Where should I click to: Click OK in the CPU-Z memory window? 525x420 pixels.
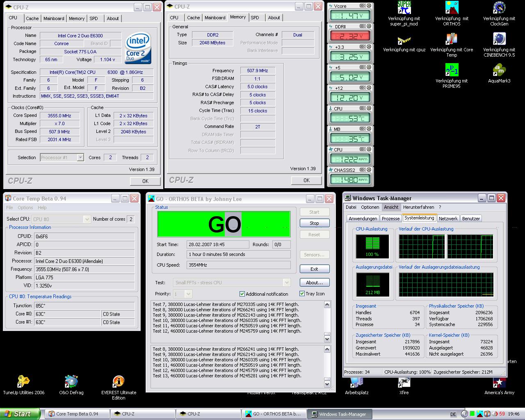306,180
